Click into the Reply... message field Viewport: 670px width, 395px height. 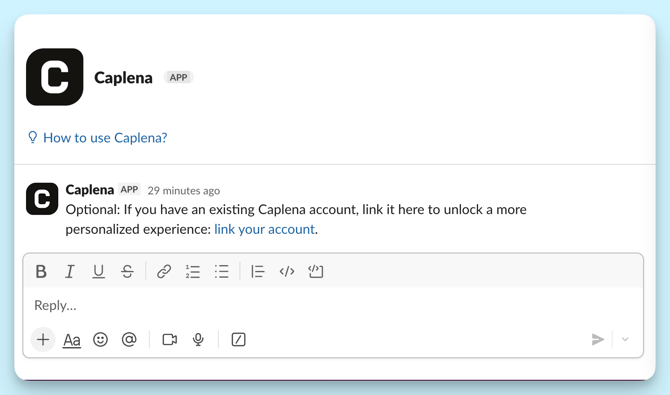point(333,306)
